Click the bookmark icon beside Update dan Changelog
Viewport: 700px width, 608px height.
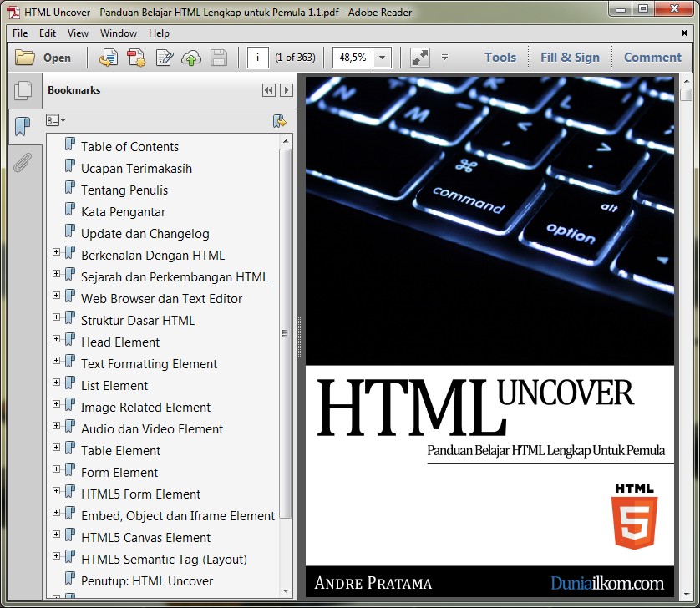pos(70,231)
